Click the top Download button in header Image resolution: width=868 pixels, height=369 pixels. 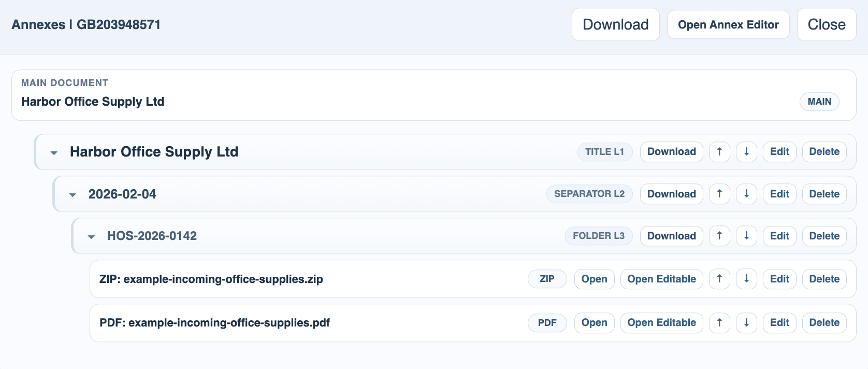point(616,24)
